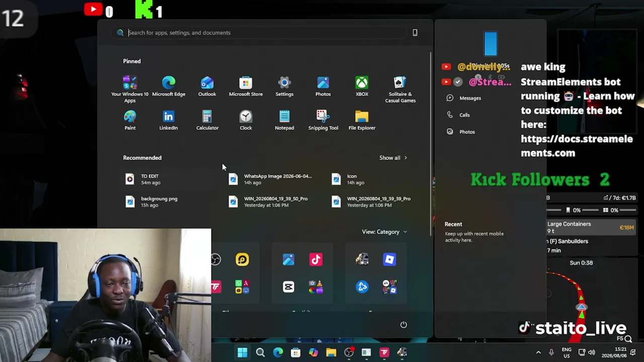The height and width of the screenshot is (362, 644).
Task: Open Your Windows 10 Apps pinned tile
Action: [130, 89]
